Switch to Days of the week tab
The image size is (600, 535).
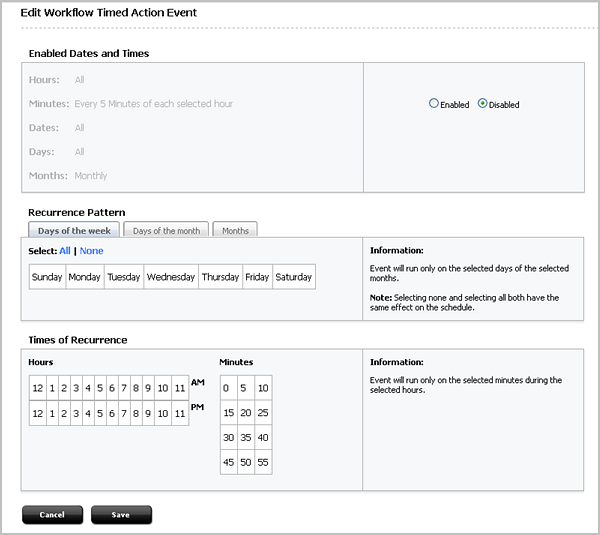click(x=74, y=230)
